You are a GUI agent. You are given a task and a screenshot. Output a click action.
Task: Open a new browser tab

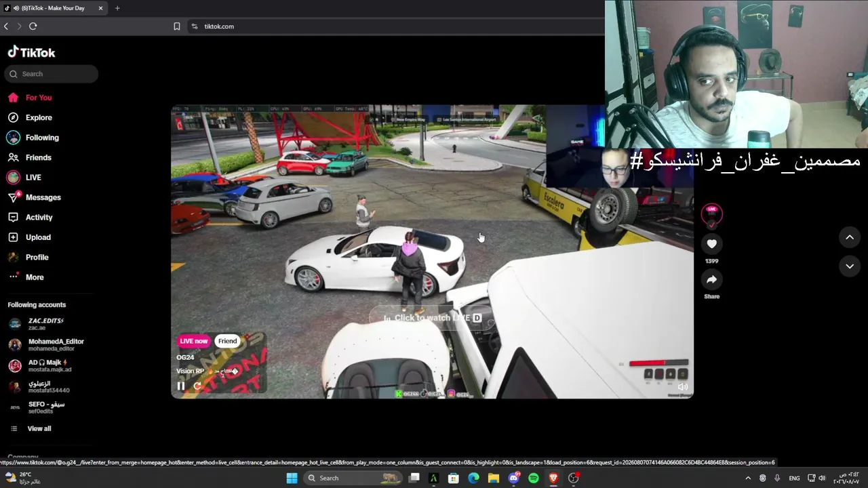coord(117,8)
